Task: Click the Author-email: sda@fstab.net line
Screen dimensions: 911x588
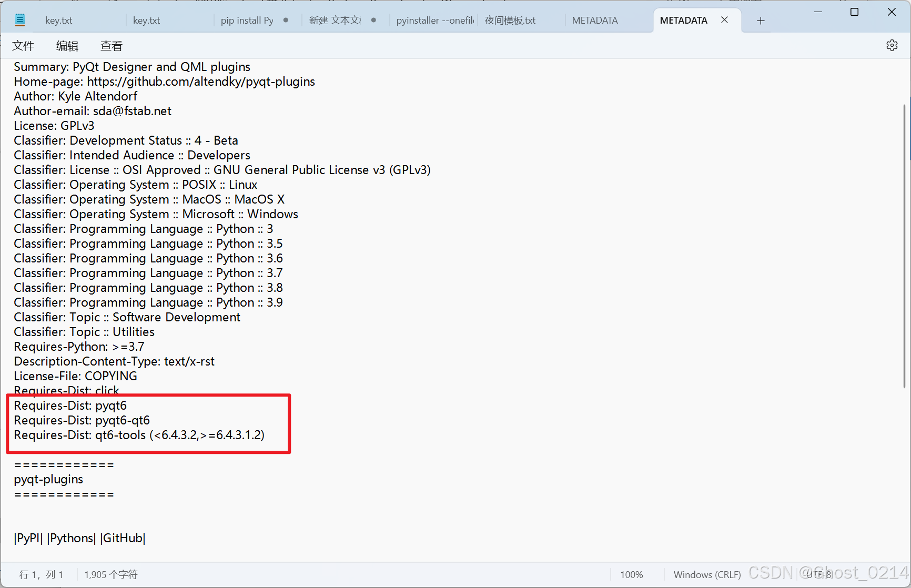Action: 93,111
